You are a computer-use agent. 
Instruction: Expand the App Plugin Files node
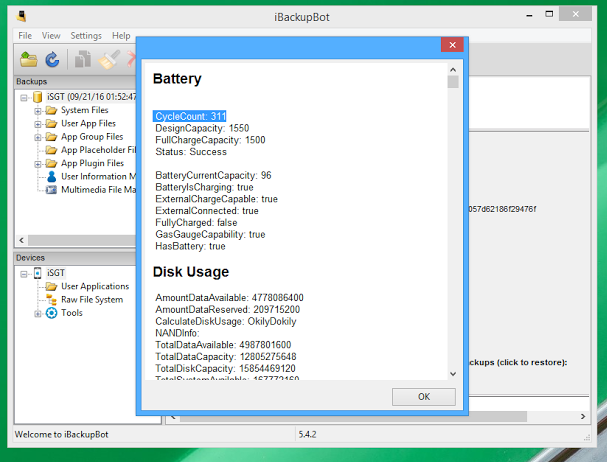(x=38, y=164)
